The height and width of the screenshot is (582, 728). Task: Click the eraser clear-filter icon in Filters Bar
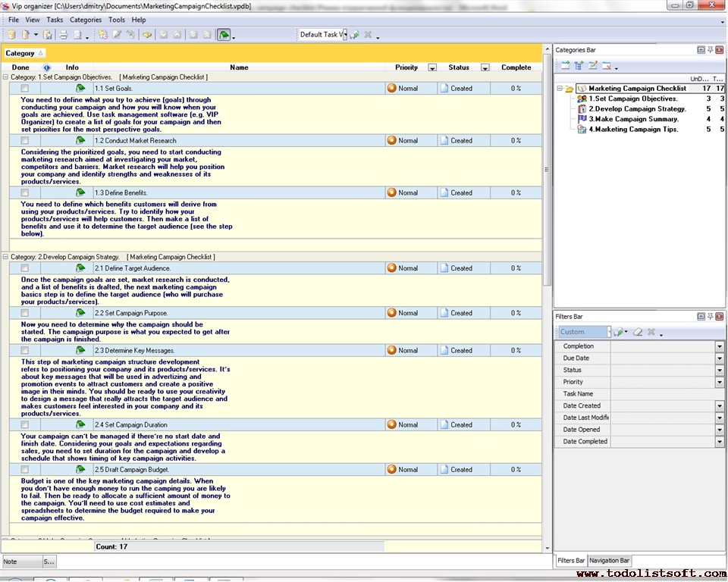coord(638,332)
